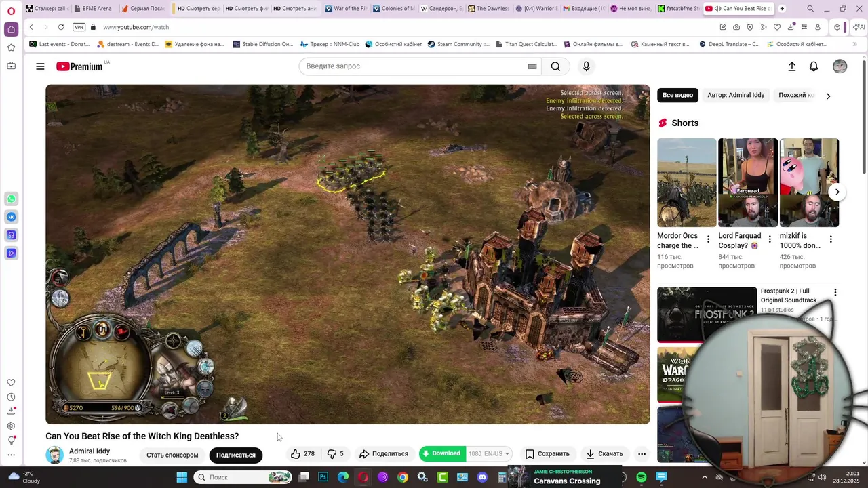Screen dimensions: 868x488
Task: Open the Lord Farquaad Cosplay Short thumbnail
Action: coord(748,182)
